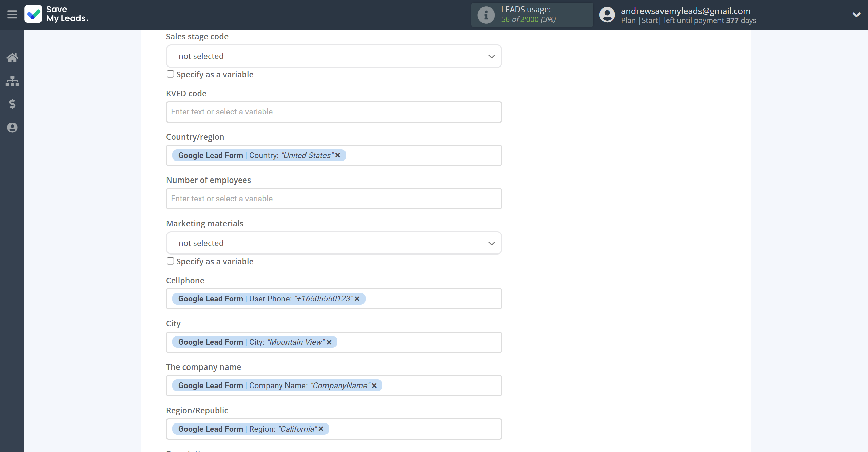868x452 pixels.
Task: Click the KVED code input field
Action: pos(334,112)
